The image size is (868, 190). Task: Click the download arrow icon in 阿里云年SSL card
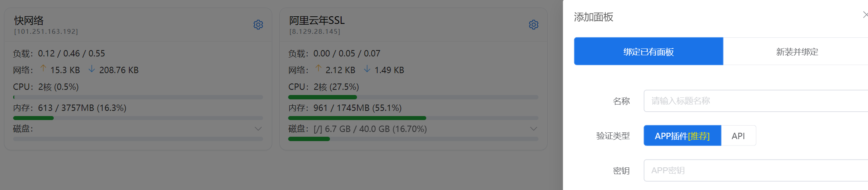coord(367,69)
